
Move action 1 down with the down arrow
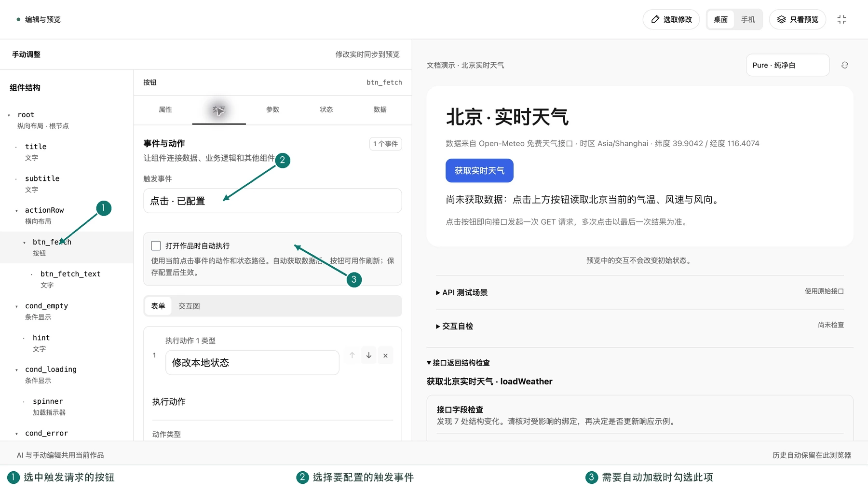pos(369,355)
